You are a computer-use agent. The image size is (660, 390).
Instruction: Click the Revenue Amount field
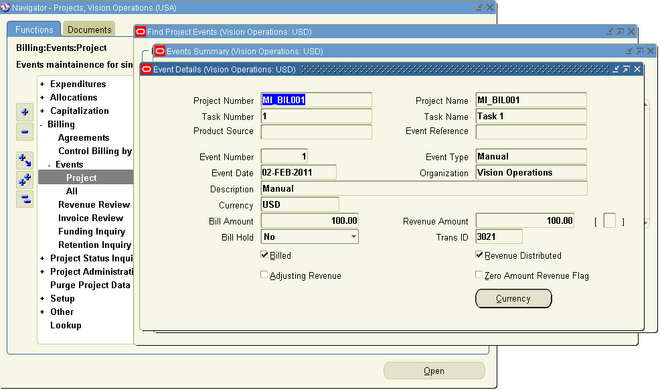pyautogui.click(x=525, y=221)
